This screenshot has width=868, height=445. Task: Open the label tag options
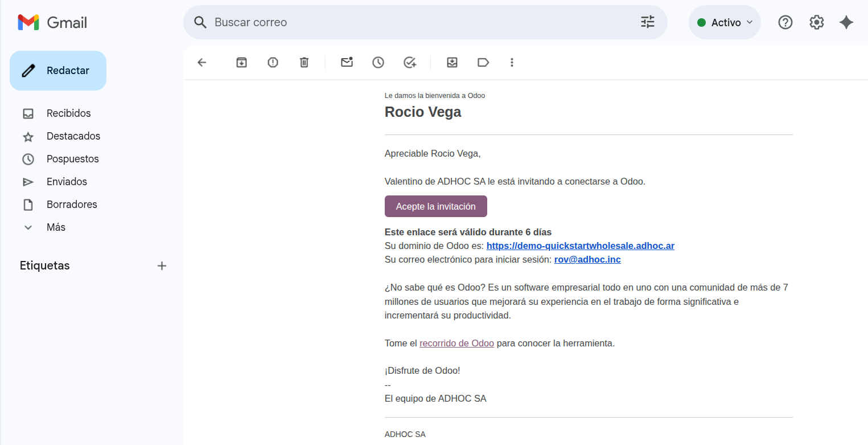point(483,63)
